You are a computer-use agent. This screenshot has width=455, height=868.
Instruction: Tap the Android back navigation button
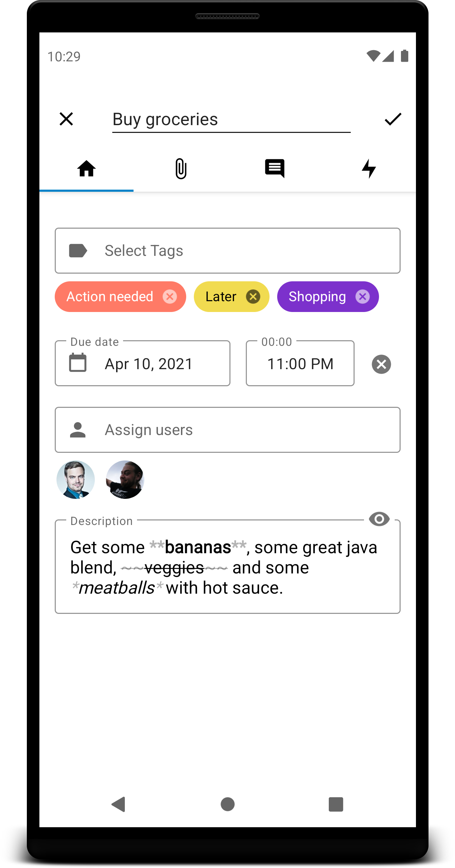pyautogui.click(x=119, y=804)
